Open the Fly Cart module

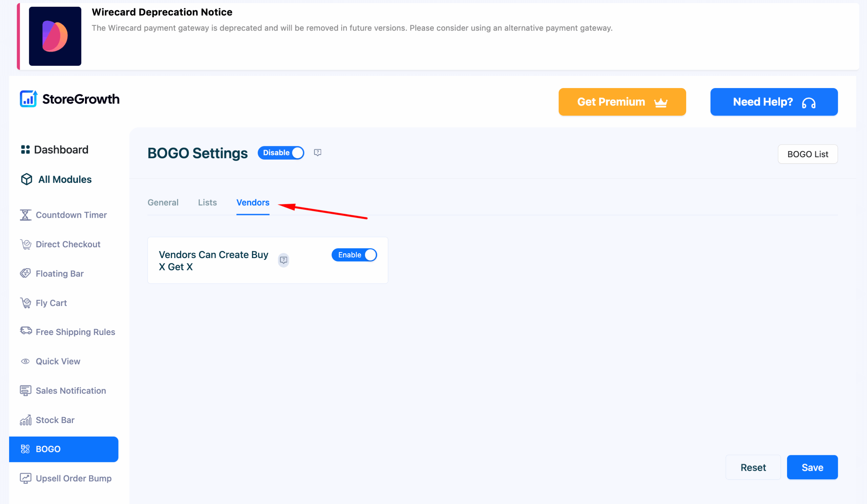(x=44, y=303)
